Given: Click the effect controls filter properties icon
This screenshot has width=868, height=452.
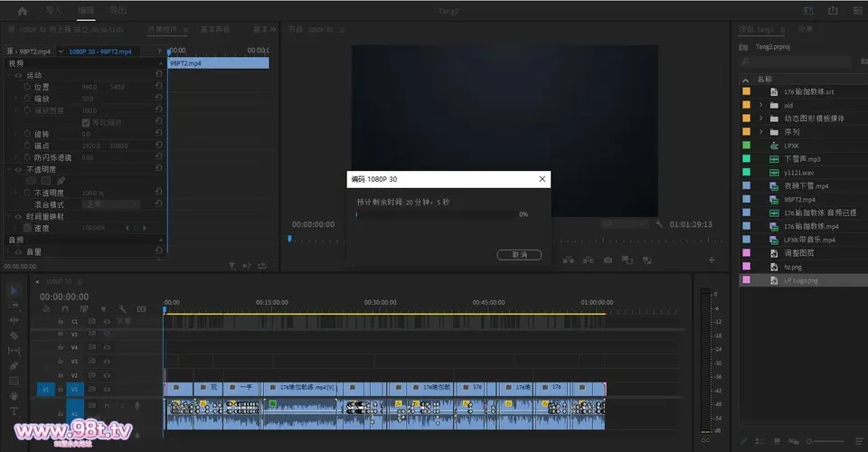Looking at the screenshot, I should pos(232,266).
